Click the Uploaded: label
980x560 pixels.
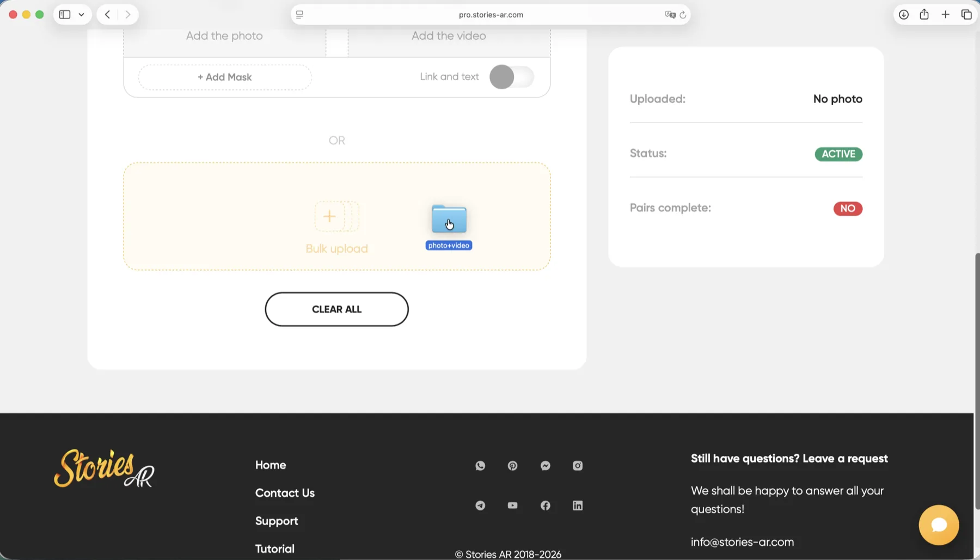click(x=657, y=99)
